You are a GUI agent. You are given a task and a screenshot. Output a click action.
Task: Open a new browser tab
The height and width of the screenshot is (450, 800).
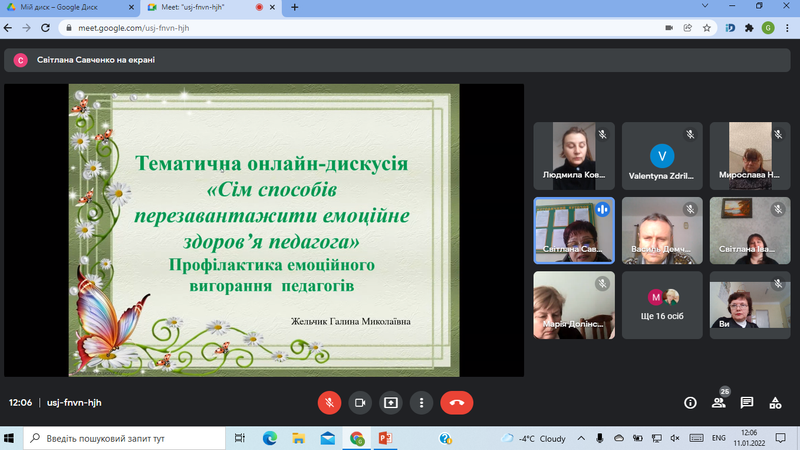pyautogui.click(x=294, y=7)
